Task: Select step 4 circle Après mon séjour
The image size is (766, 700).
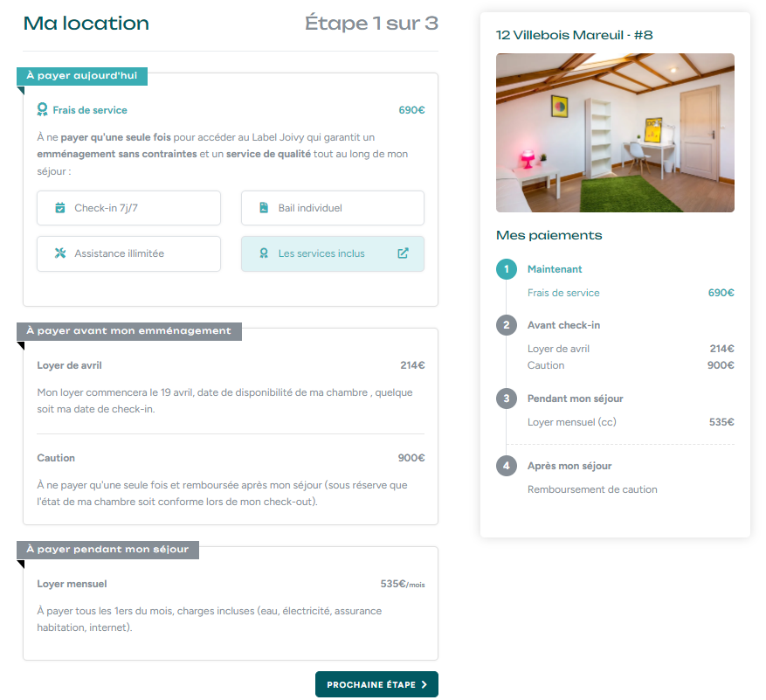Action: tap(507, 466)
